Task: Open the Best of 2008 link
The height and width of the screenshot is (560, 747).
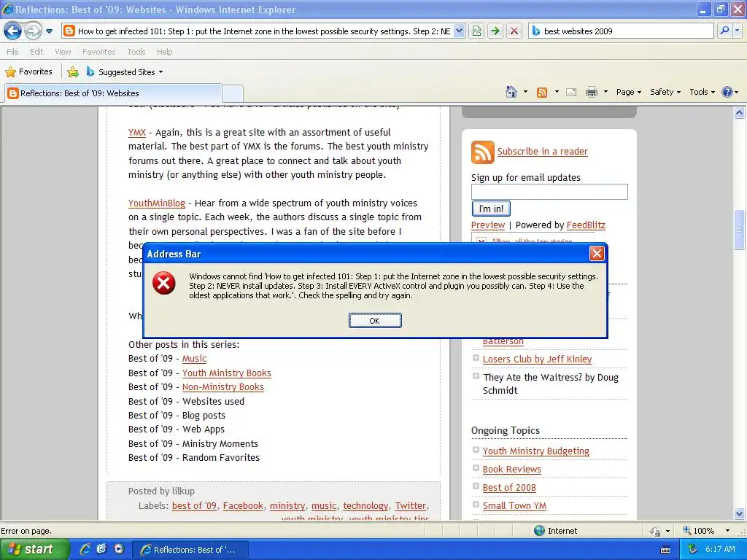Action: tap(508, 488)
